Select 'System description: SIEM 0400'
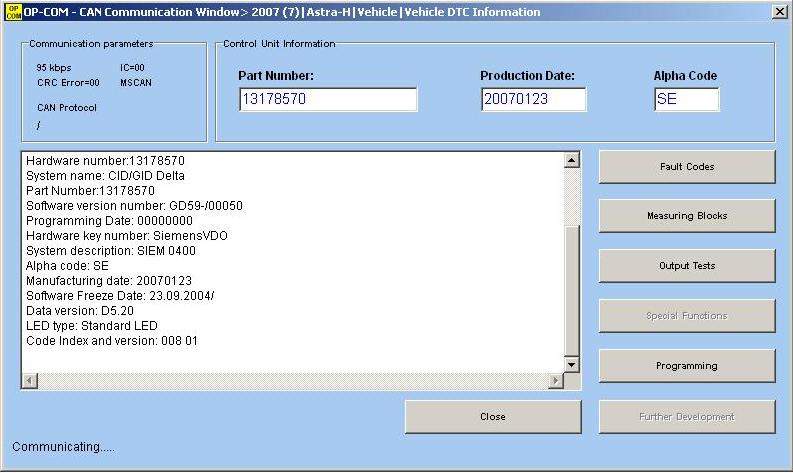This screenshot has width=793, height=473. (111, 251)
